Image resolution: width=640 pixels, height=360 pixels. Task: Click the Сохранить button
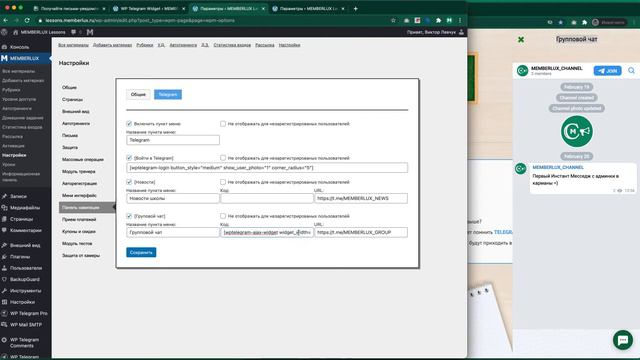pos(141,252)
